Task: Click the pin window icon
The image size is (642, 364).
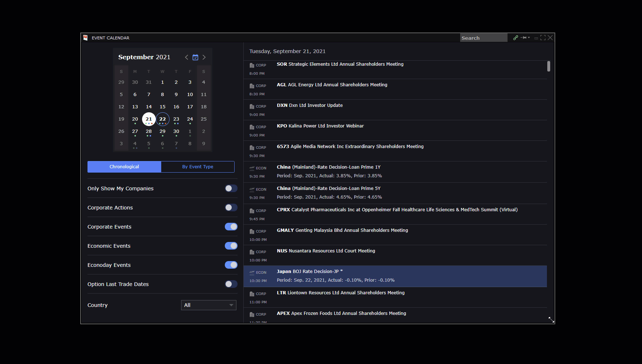Action: coord(524,38)
